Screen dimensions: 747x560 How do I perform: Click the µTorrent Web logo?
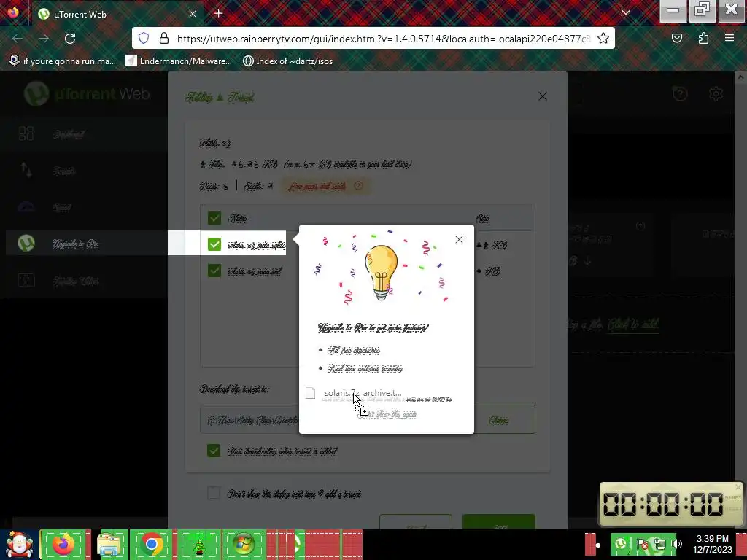click(88, 94)
